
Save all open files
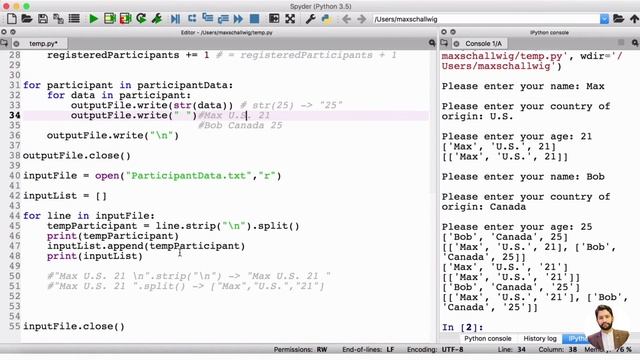tap(58, 19)
